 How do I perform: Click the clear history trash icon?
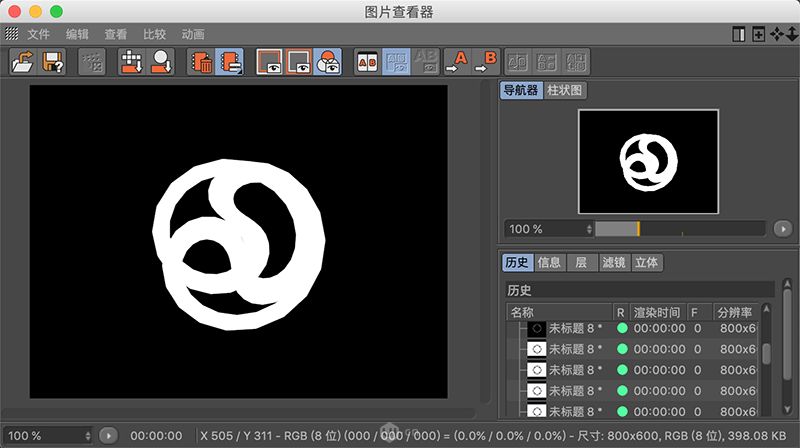coord(201,63)
